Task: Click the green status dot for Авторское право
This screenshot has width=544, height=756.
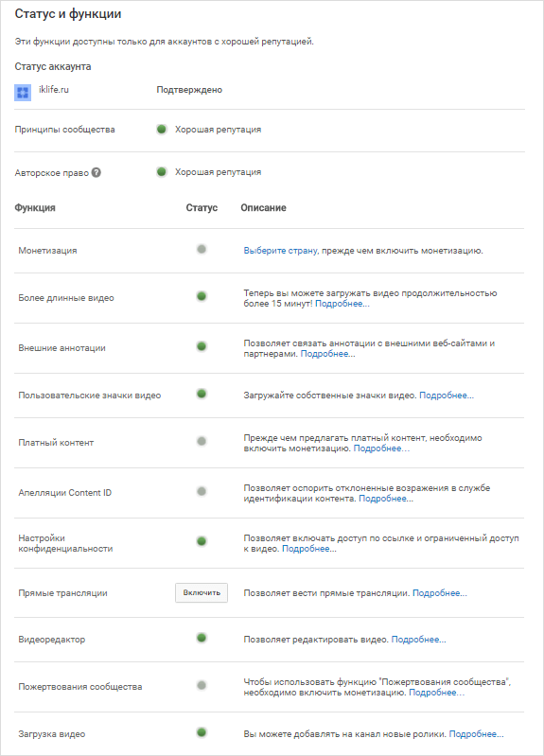Action: click(x=162, y=171)
